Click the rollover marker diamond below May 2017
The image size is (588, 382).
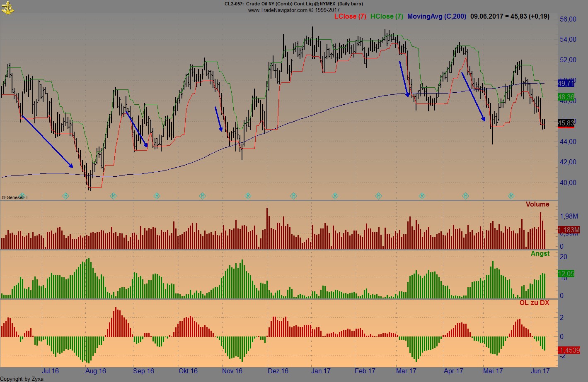[511, 196]
